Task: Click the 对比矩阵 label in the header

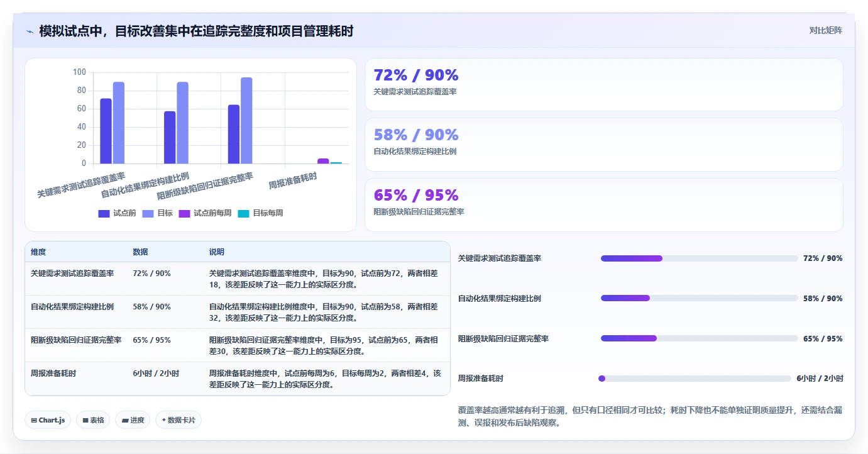Action: point(825,30)
